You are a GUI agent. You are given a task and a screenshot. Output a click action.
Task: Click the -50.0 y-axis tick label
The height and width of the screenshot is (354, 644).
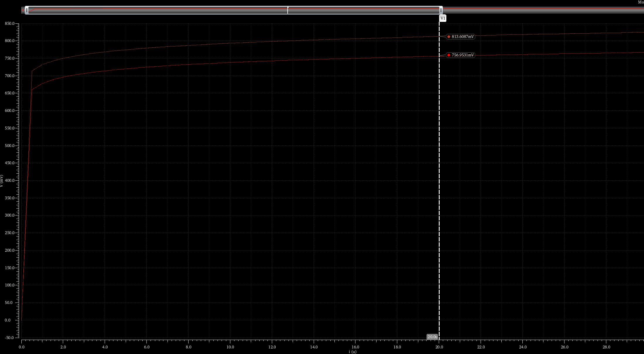(9, 338)
